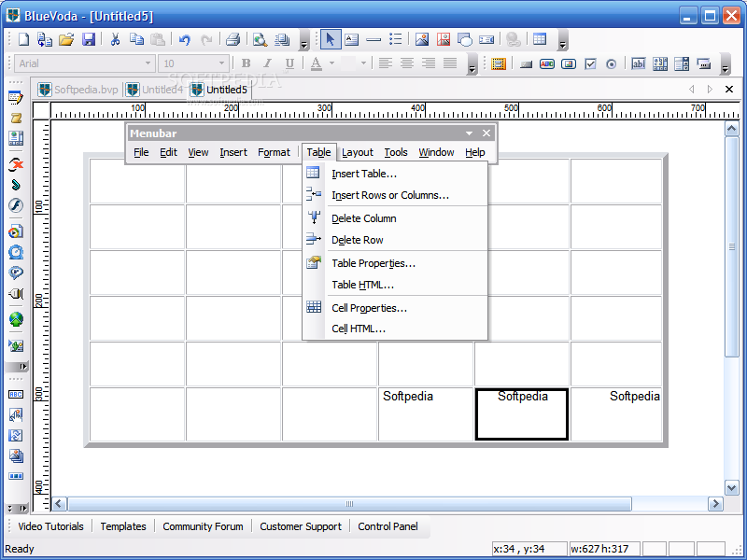This screenshot has width=747, height=560.
Task: Toggle bold formatting button
Action: point(246,63)
